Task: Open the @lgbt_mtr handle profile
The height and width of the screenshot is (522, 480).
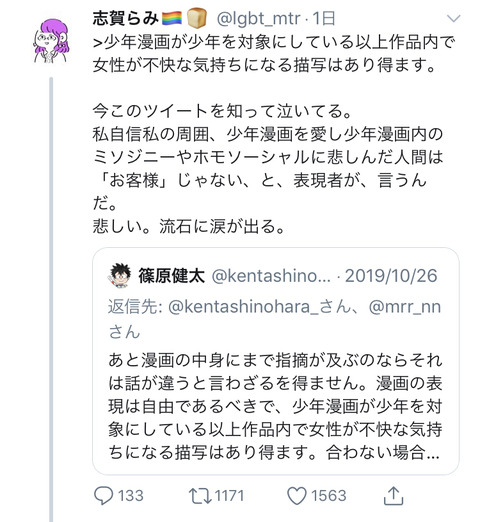Action: click(258, 18)
